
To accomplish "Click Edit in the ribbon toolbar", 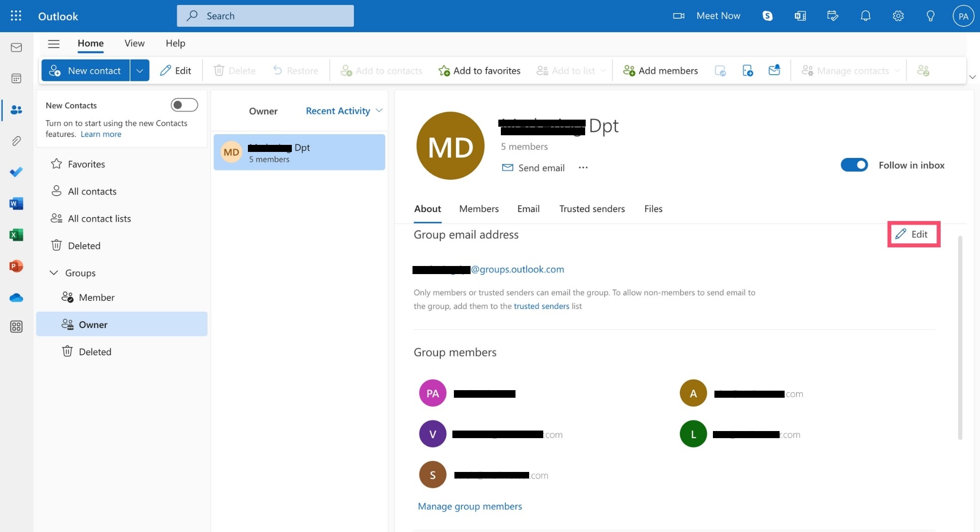I will pyautogui.click(x=175, y=71).
